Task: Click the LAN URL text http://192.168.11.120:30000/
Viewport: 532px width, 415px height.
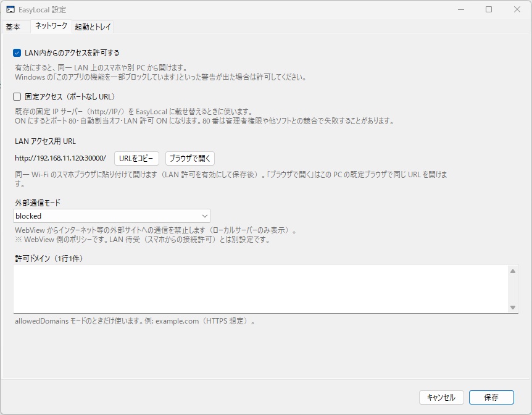Action: (x=60, y=158)
